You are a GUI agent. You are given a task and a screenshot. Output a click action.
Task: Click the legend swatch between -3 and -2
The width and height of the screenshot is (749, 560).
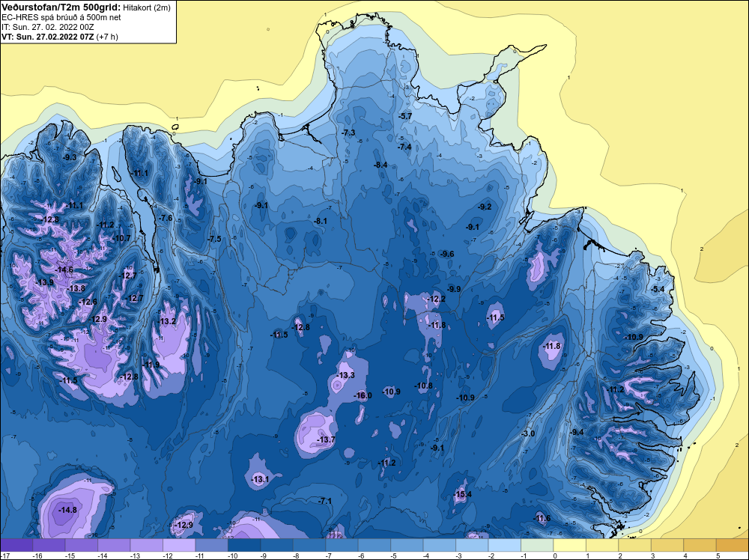pyautogui.click(x=472, y=545)
